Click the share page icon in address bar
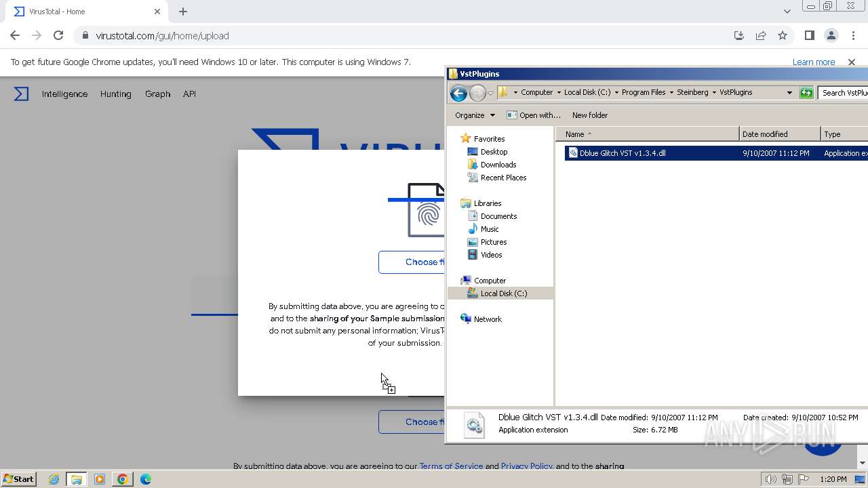868x488 pixels. click(761, 35)
